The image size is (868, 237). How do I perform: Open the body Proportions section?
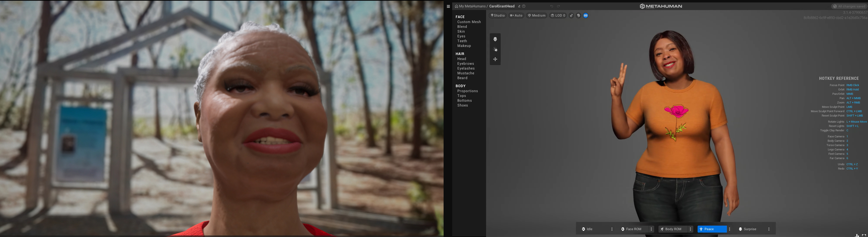coord(467,91)
